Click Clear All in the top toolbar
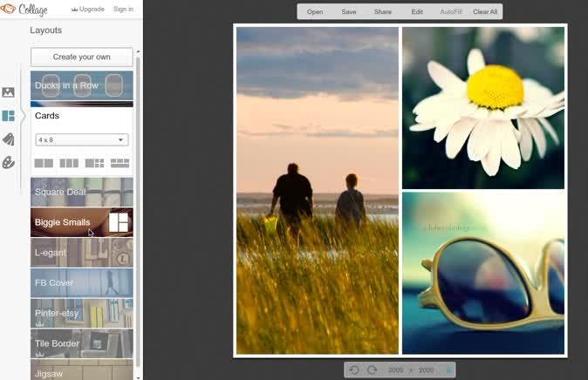The height and width of the screenshot is (380, 588). [x=485, y=12]
